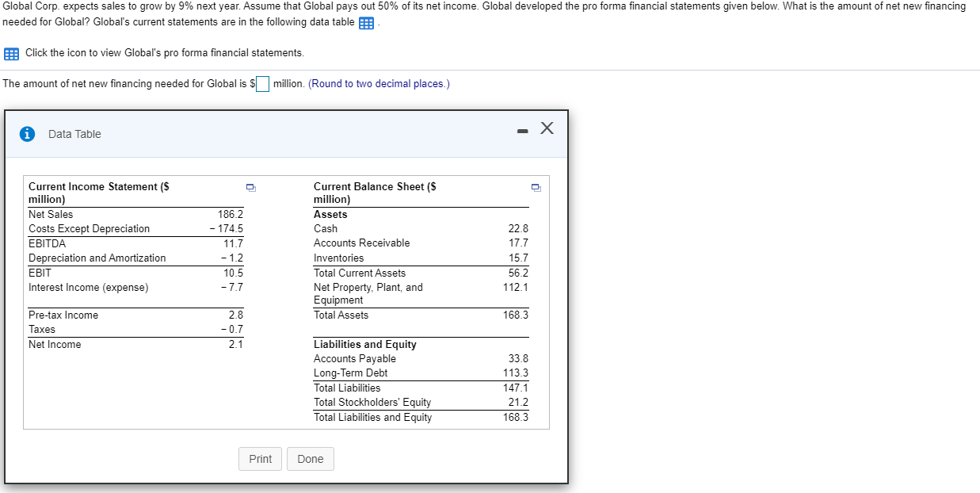Click Interest Income (expense) label
This screenshot has width=980, height=493.
point(88,288)
